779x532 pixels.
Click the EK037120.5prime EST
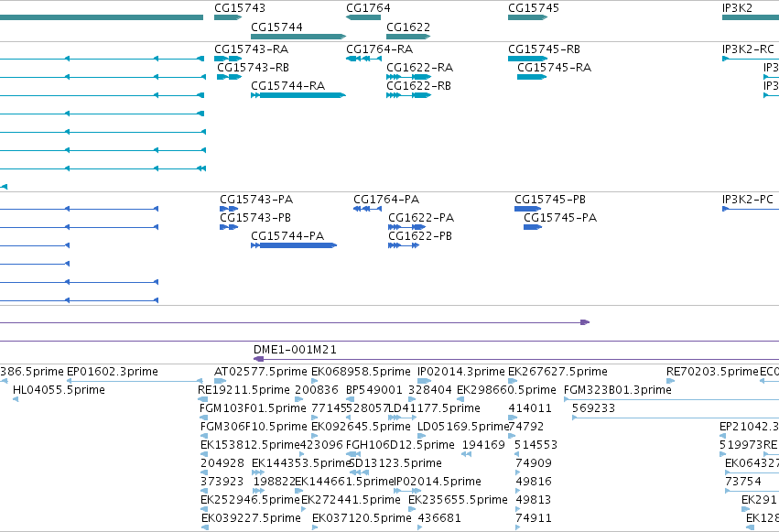click(315, 528)
